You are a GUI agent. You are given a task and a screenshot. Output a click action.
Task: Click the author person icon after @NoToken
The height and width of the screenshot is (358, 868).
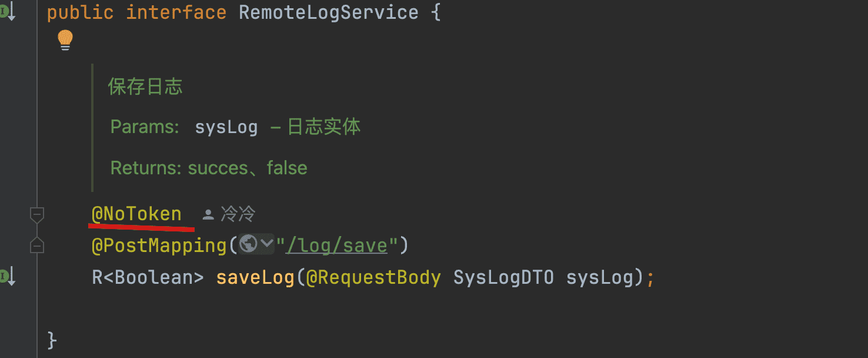click(208, 214)
